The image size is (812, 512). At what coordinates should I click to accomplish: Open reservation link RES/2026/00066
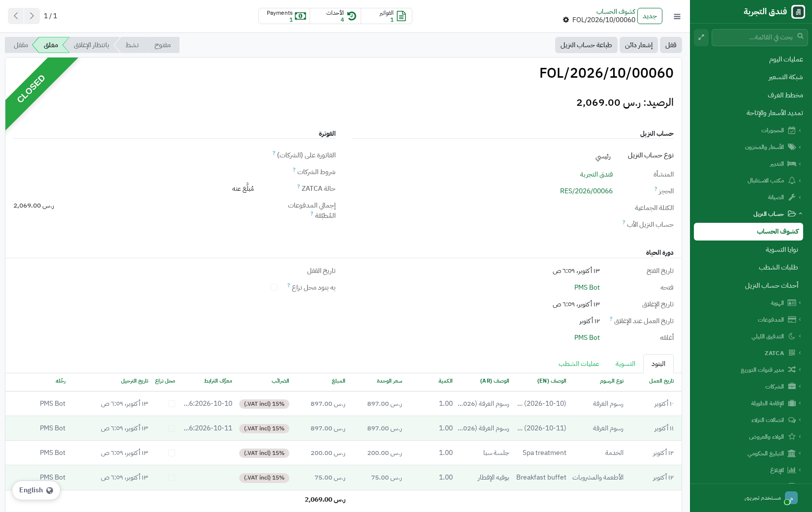586,191
